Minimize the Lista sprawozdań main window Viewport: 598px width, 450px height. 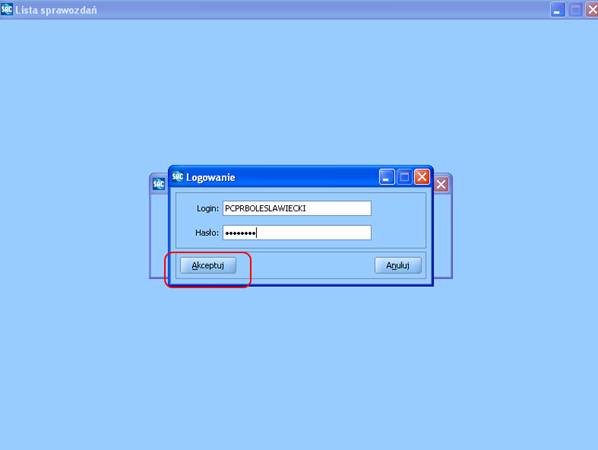coord(558,10)
